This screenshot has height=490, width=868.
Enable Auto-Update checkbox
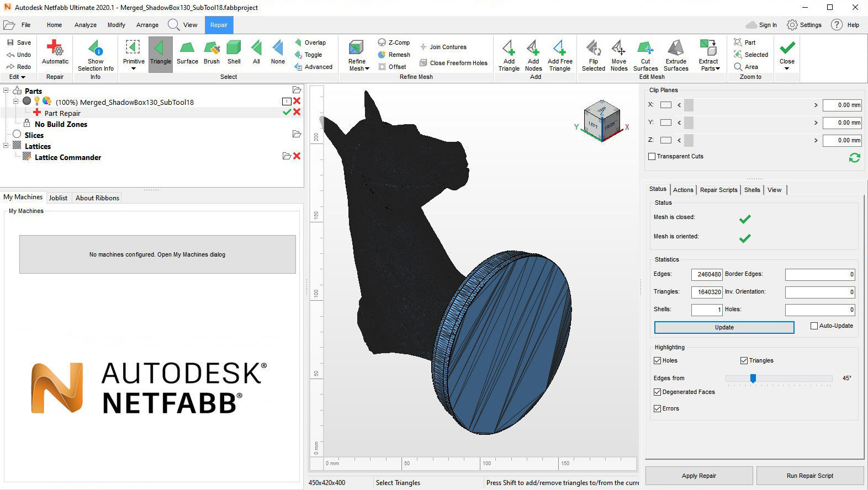click(x=814, y=326)
